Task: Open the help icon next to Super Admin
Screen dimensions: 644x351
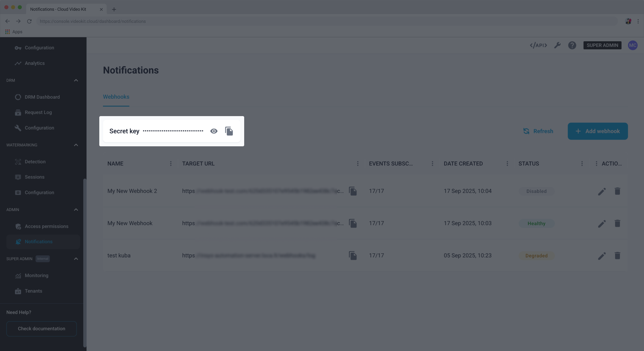Action: pyautogui.click(x=572, y=45)
